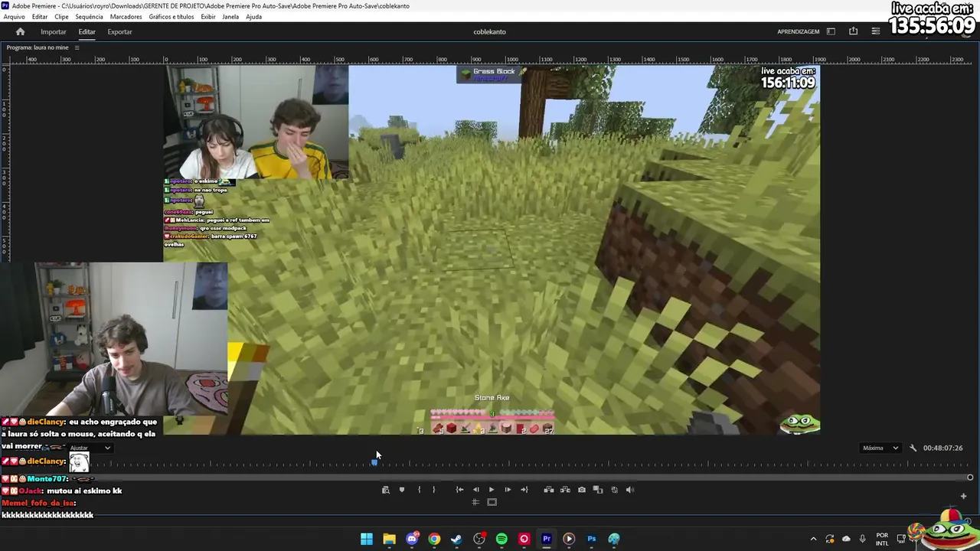Click the playhead marker on the time ruler
980x551 pixels.
(x=374, y=462)
